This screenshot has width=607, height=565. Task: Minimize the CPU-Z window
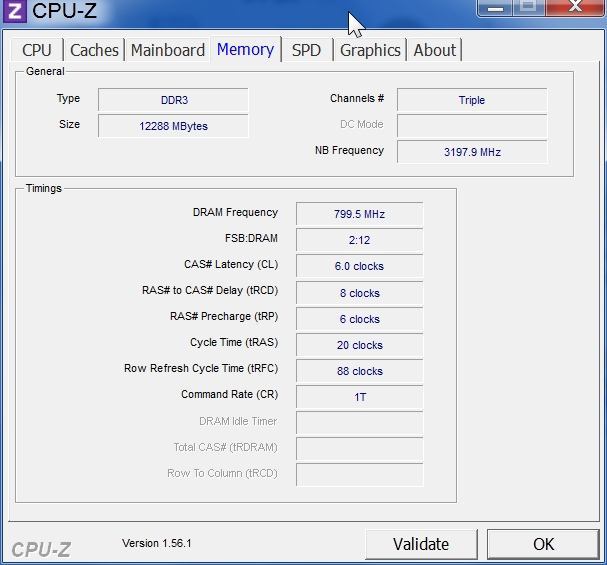click(x=495, y=8)
